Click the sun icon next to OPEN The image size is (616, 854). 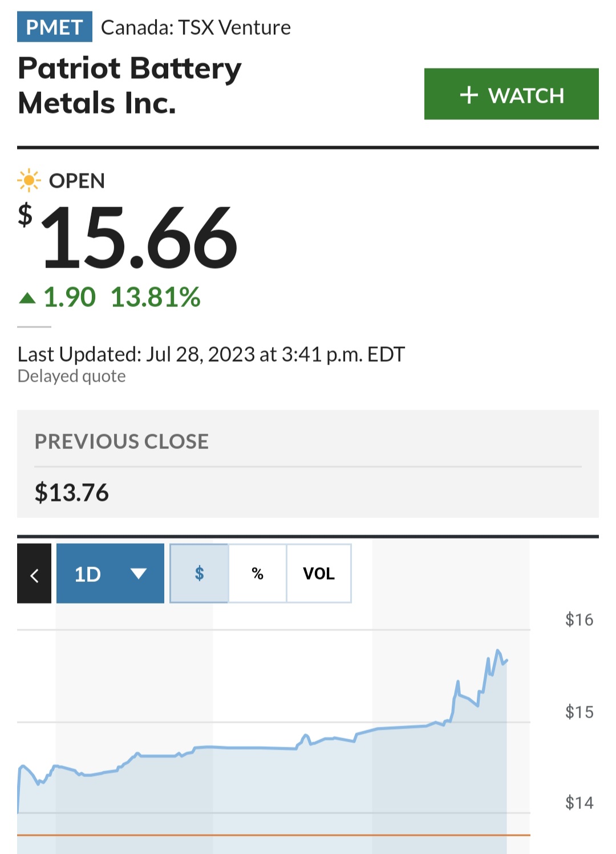(29, 180)
